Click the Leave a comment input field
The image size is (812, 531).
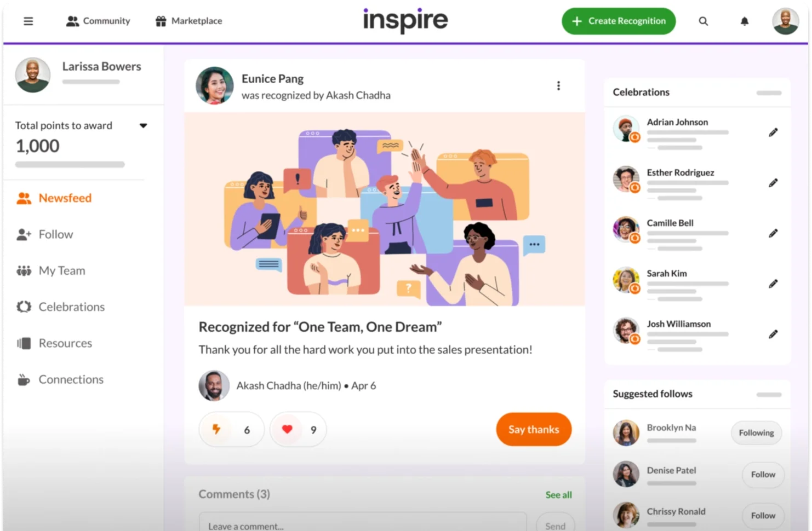[x=363, y=524]
